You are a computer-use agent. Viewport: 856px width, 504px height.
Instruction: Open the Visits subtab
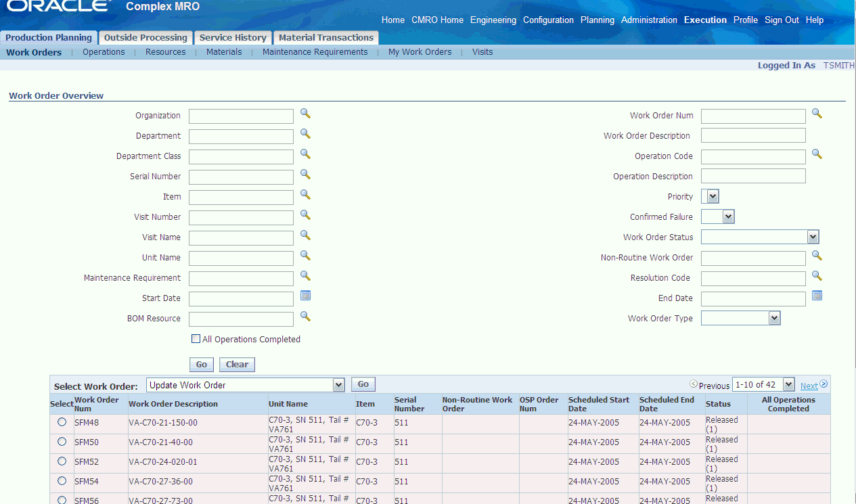coord(482,52)
